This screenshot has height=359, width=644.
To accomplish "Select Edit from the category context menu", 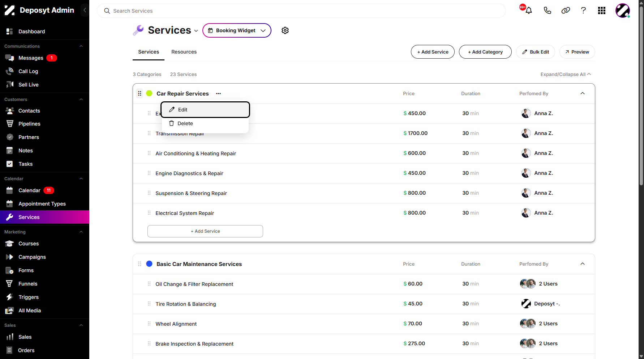I will (205, 110).
